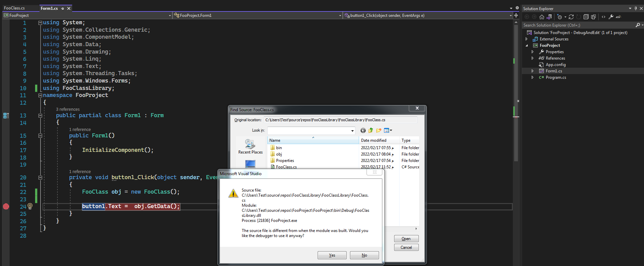Viewport: 644px width, 266px height.
Task: Click Cancel in Find Source dialog
Action: (x=406, y=247)
